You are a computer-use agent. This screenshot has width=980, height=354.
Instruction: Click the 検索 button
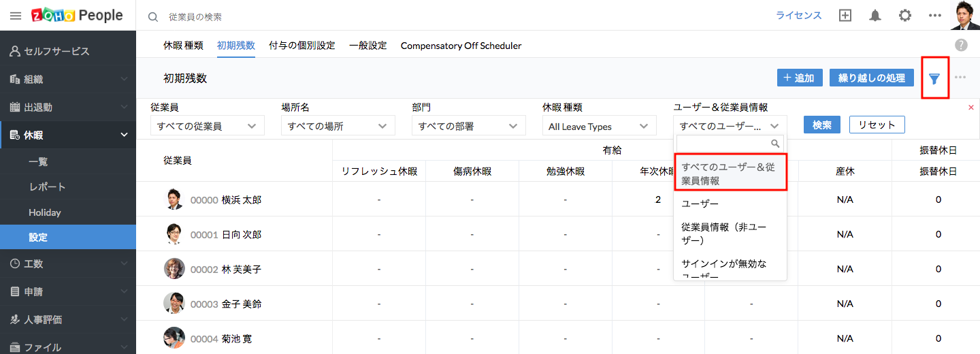point(822,125)
